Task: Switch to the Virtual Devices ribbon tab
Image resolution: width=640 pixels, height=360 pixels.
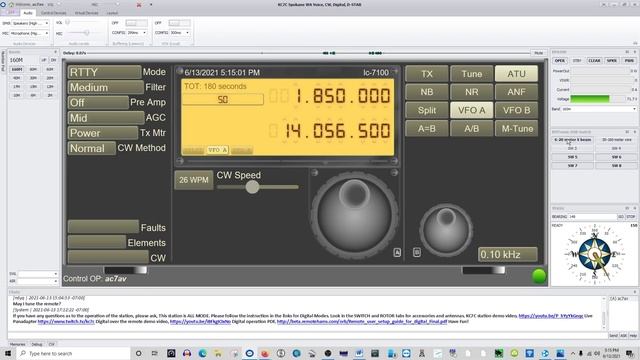Action: point(87,13)
